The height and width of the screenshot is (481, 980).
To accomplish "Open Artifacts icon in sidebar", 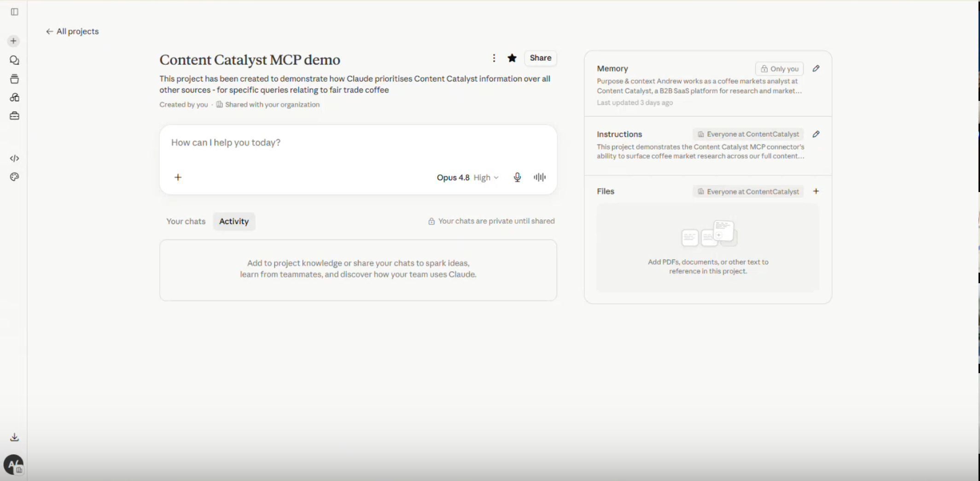I will click(14, 97).
